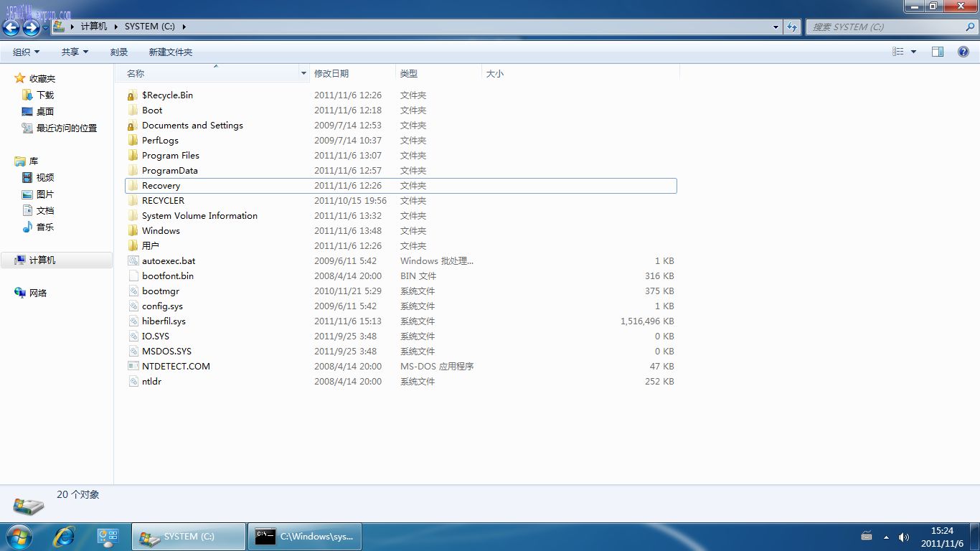
Task: Select 收藏夹 group header in sidebar
Action: [42, 78]
